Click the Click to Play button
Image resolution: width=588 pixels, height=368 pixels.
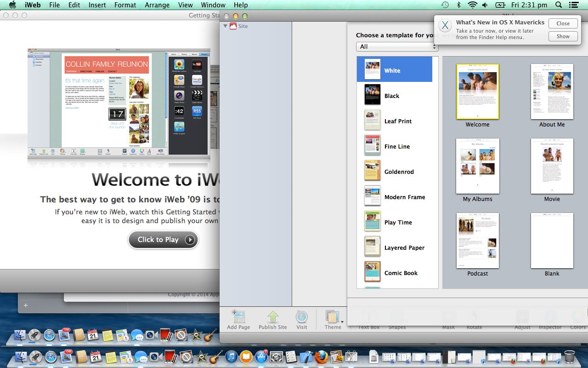(163, 239)
